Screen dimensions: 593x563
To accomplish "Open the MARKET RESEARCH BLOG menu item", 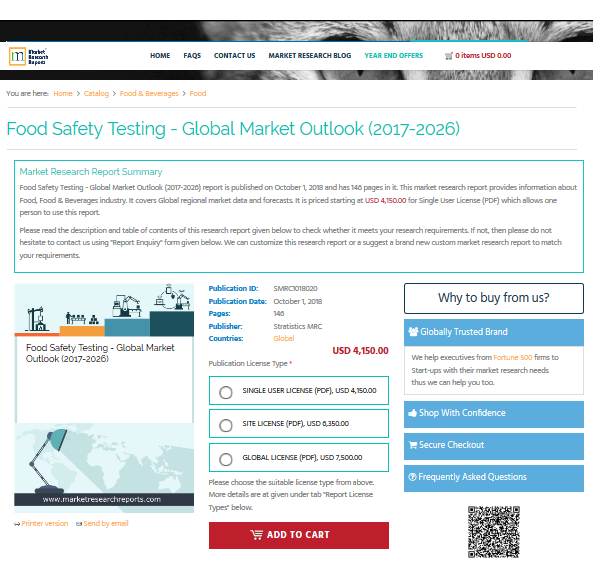I will tap(310, 56).
